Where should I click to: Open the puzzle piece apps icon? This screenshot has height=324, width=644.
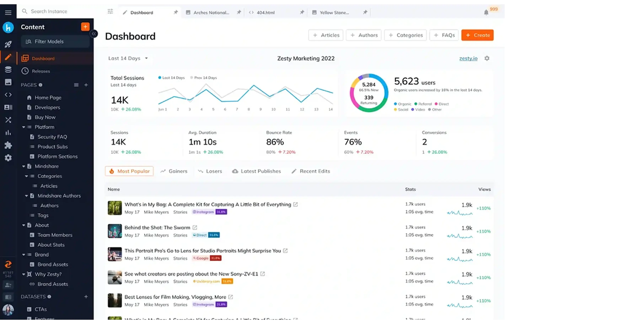pos(8,145)
